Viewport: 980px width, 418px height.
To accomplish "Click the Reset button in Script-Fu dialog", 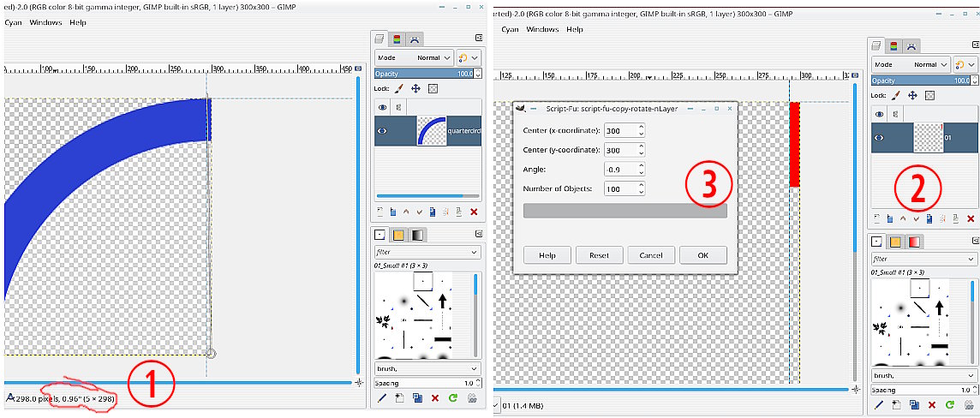I will tap(600, 255).
